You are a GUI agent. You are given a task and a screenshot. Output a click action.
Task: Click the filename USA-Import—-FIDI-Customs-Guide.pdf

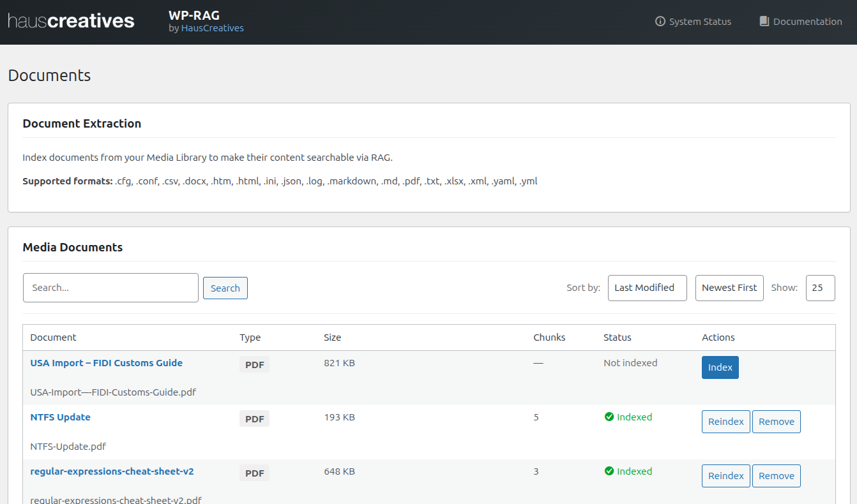pos(113,392)
